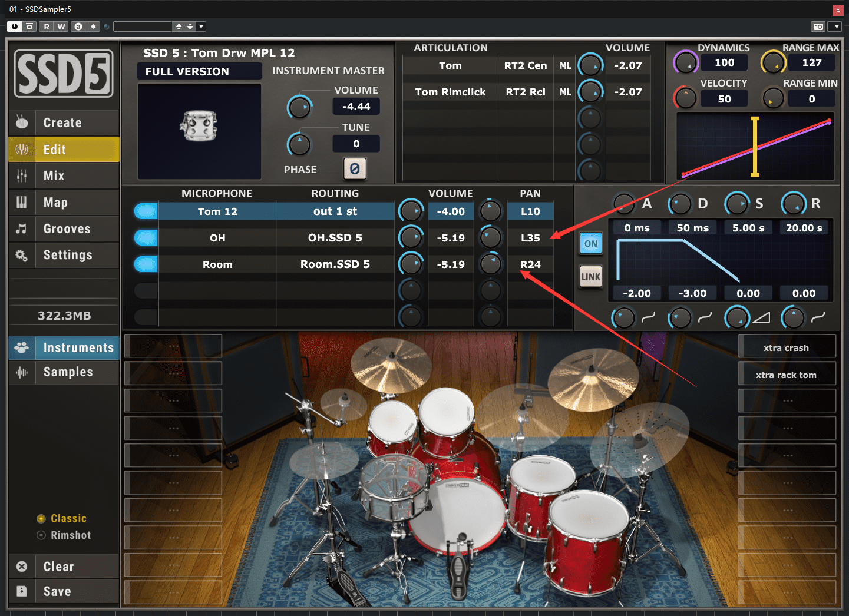Open the OH.SSD 5 routing selector

pos(335,238)
